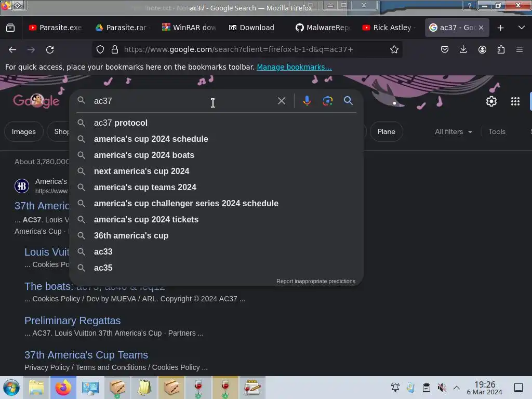Open the Google apps grid
The height and width of the screenshot is (399, 532).
(x=515, y=101)
